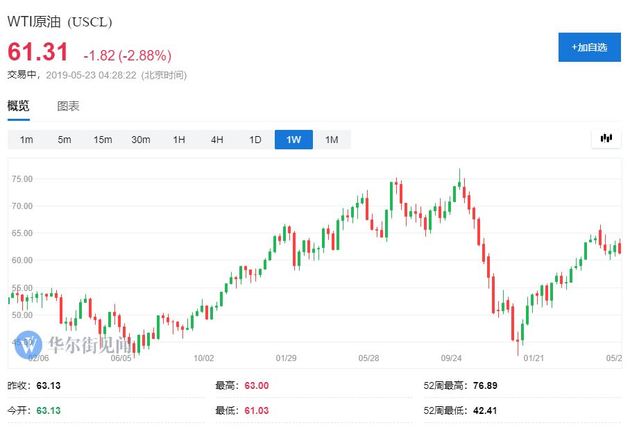Open the 图表 tab
630x432 pixels.
68,106
